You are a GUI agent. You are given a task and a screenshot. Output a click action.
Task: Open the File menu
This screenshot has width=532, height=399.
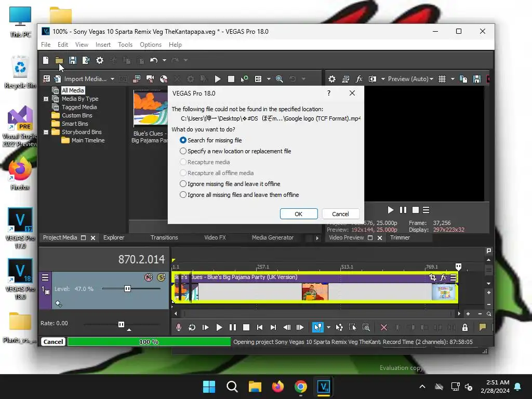click(46, 45)
